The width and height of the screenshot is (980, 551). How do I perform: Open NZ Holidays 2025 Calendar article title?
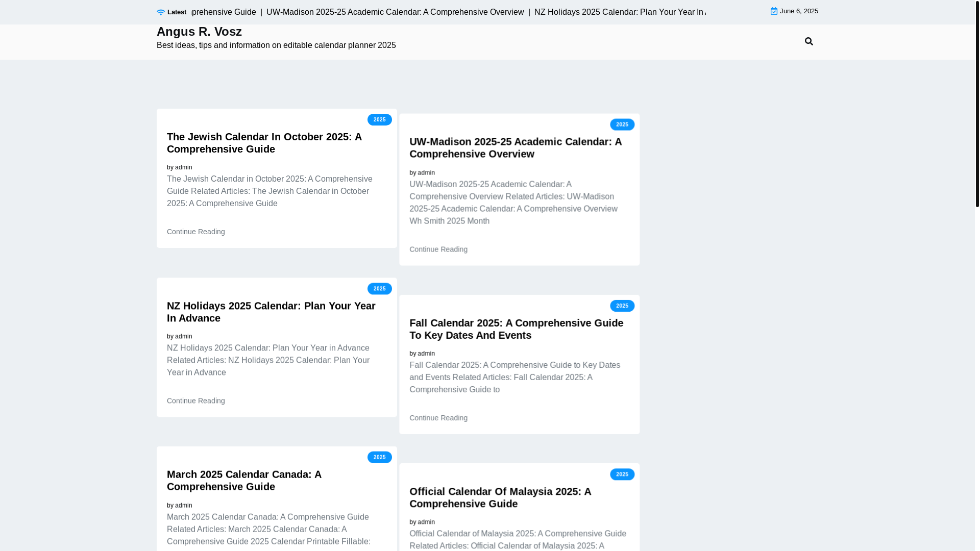271,312
